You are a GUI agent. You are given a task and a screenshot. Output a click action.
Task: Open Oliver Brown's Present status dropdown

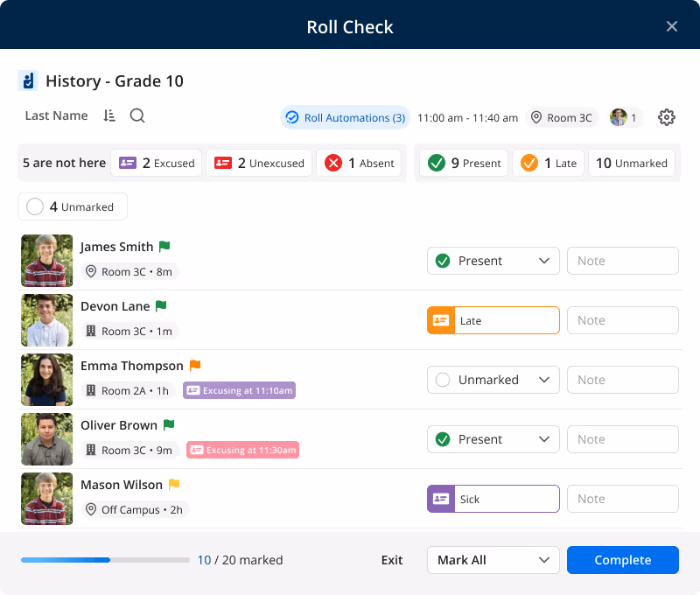click(493, 439)
